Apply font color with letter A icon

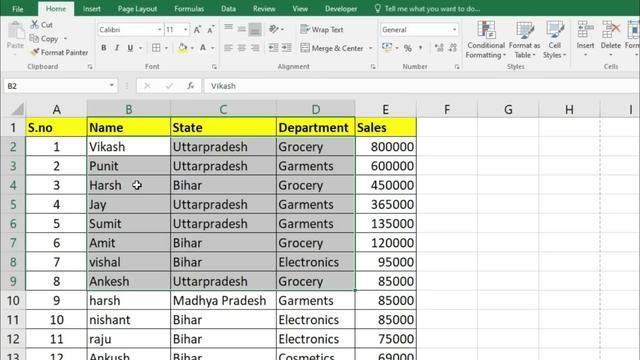(x=203, y=48)
